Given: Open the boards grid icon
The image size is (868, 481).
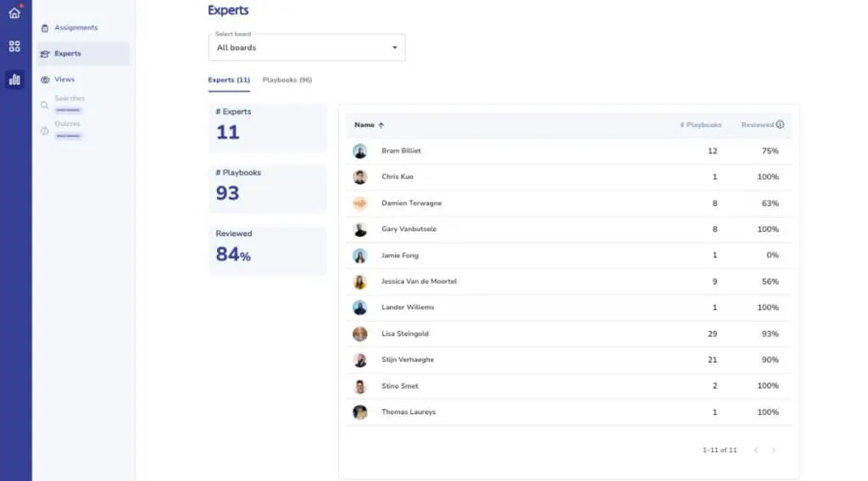Looking at the screenshot, I should (14, 47).
